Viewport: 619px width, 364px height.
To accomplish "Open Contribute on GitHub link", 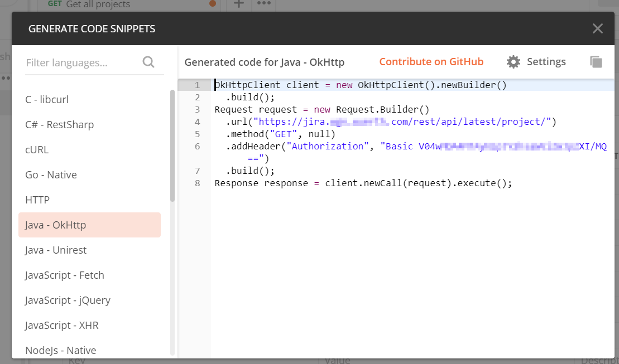I will (x=431, y=61).
